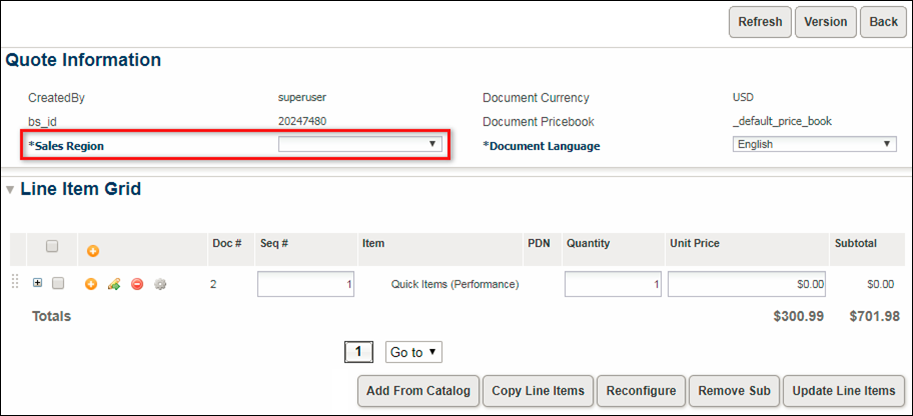Click the Remove Sub button
This screenshot has height=416, width=913.
point(734,391)
